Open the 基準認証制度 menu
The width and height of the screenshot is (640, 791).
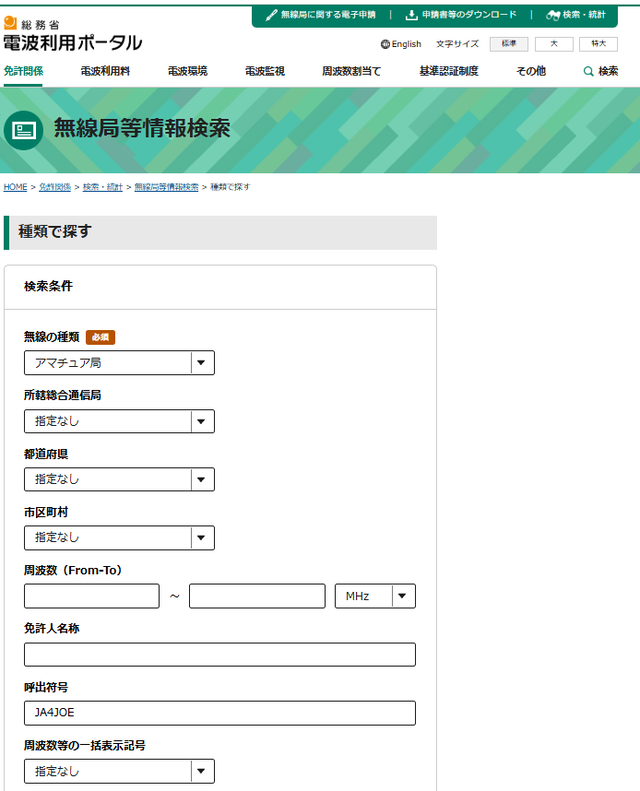[x=448, y=71]
